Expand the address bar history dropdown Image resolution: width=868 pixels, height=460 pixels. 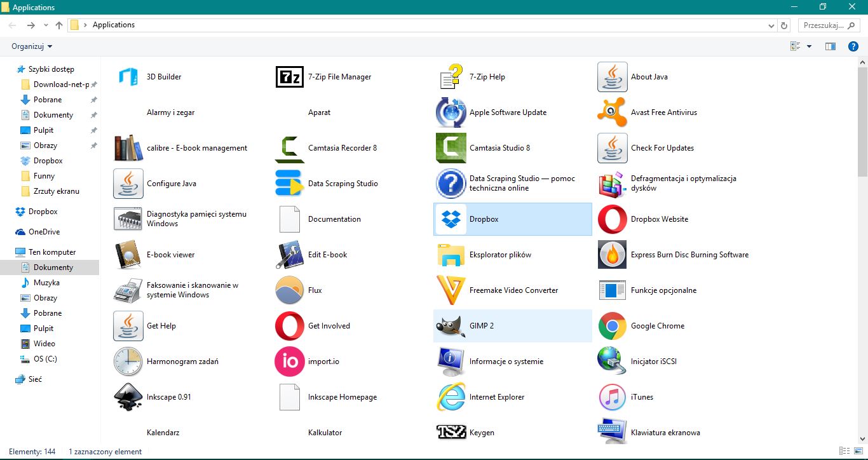(x=772, y=25)
